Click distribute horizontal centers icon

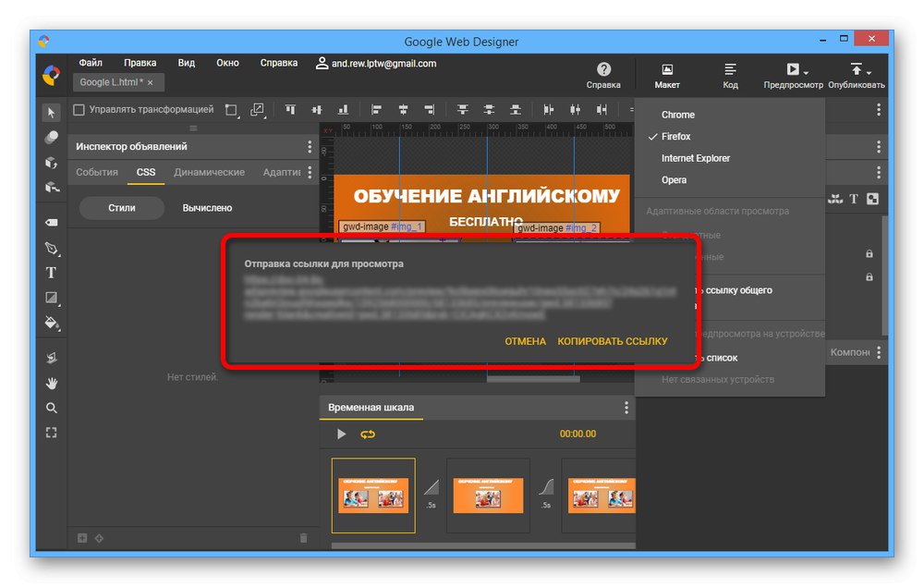[x=575, y=109]
